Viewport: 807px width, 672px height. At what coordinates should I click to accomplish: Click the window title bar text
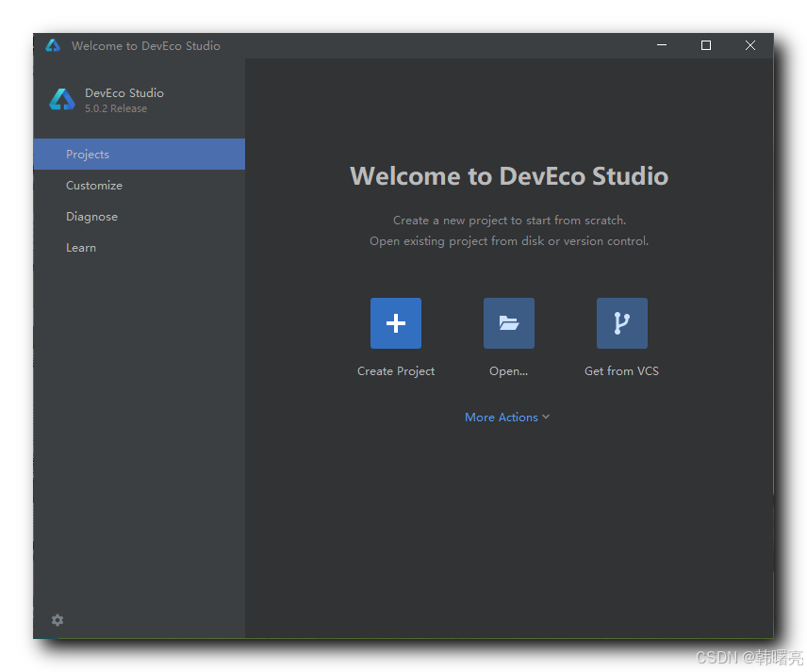146,46
